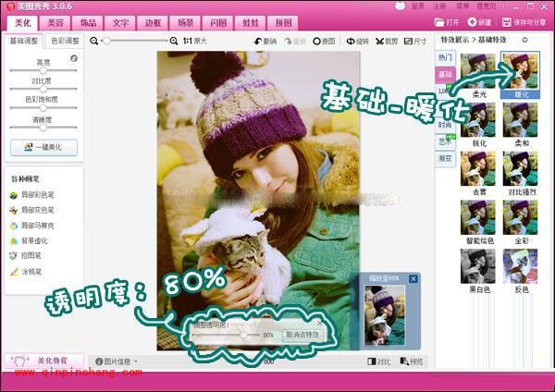This screenshot has width=555, height=392.
Task: Reset basic adjustments with the circular arrow icon
Action: [74, 58]
